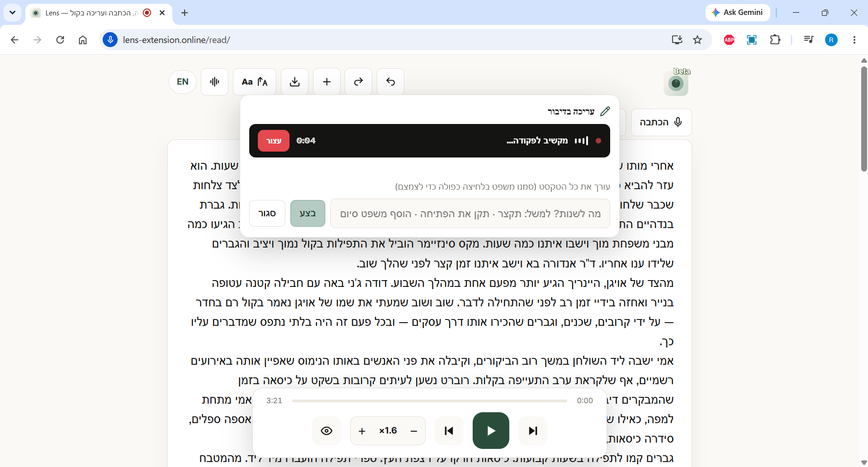Start dictation with the הכתבה microphone button
Image resolution: width=868 pixels, height=467 pixels.
[x=661, y=122]
